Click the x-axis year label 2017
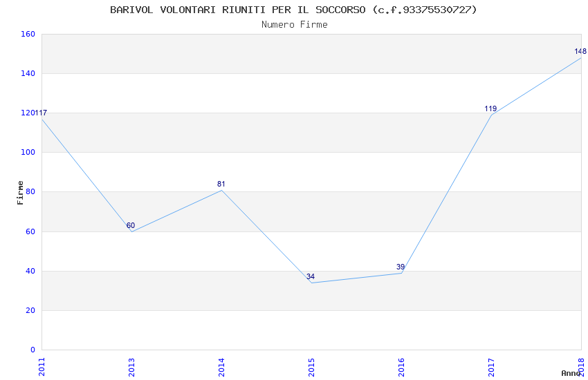The width and height of the screenshot is (588, 380). coord(491,367)
